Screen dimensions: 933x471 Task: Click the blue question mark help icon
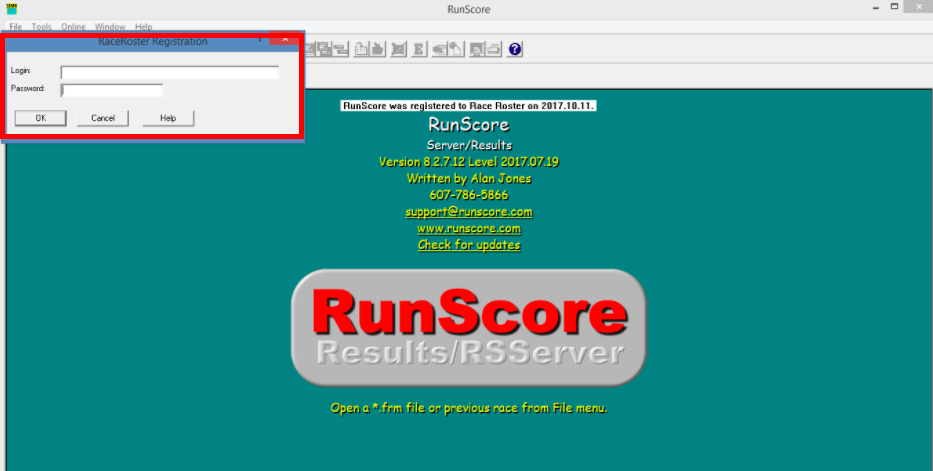point(515,49)
